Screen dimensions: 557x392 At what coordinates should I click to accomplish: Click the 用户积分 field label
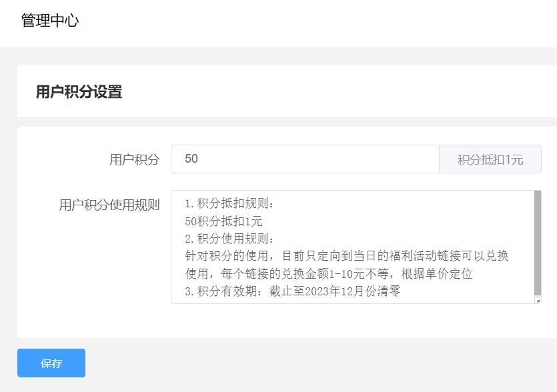pos(135,159)
